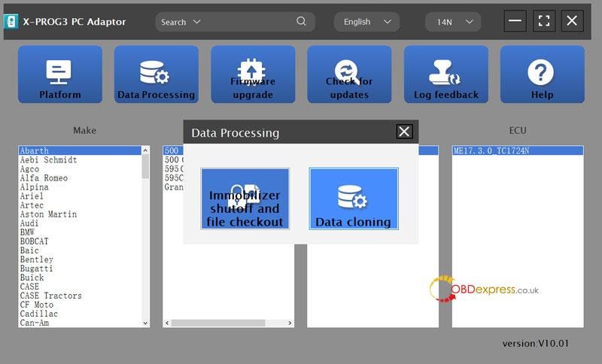Select Ariel make
Screen dimensions: 602x364
[81, 196]
